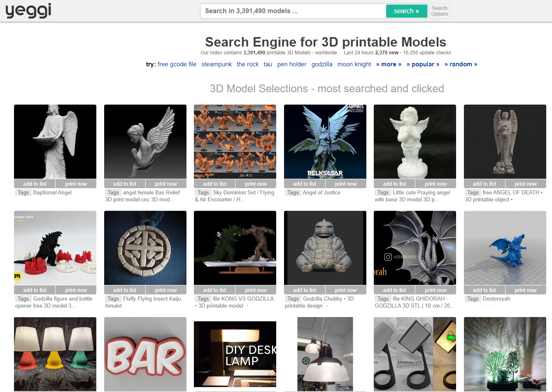Add Baptismal Angel to list
The width and height of the screenshot is (552, 392).
tap(35, 184)
